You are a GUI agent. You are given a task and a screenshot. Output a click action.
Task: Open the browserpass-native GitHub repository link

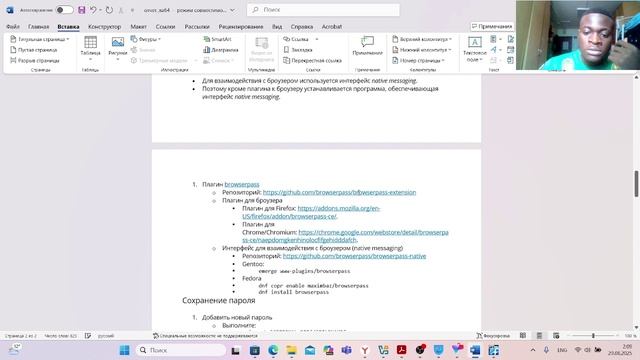click(x=354, y=256)
